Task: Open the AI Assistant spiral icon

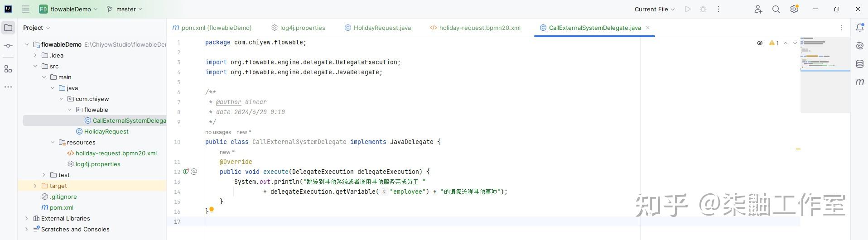Action: (859, 46)
